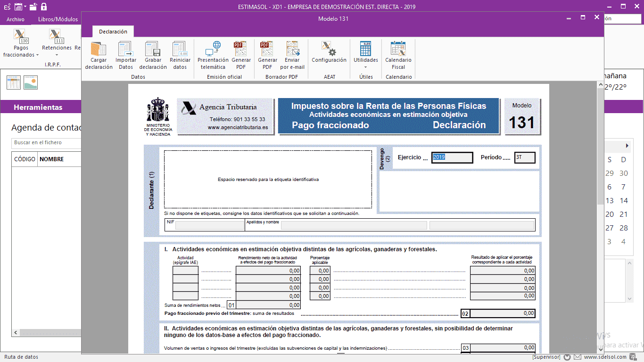
Task: Click the Período input field
Action: click(525, 157)
